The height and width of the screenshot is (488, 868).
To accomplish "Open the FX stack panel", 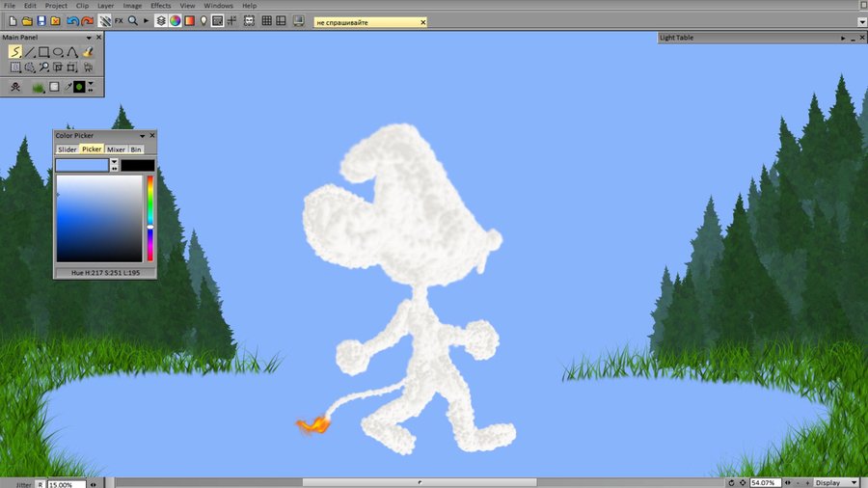I will pyautogui.click(x=119, y=21).
